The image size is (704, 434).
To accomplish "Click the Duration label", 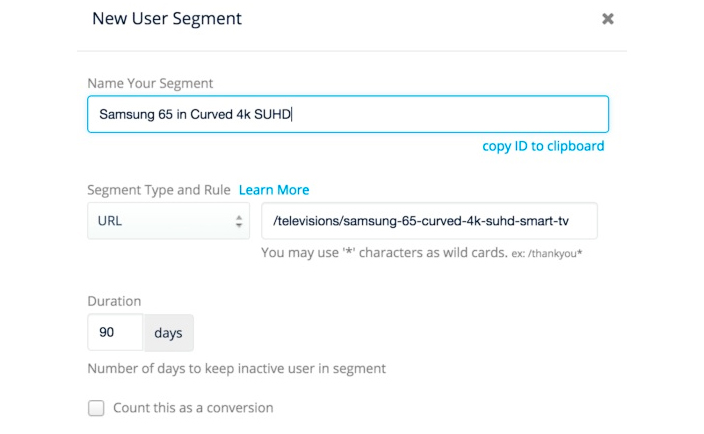I will (114, 301).
